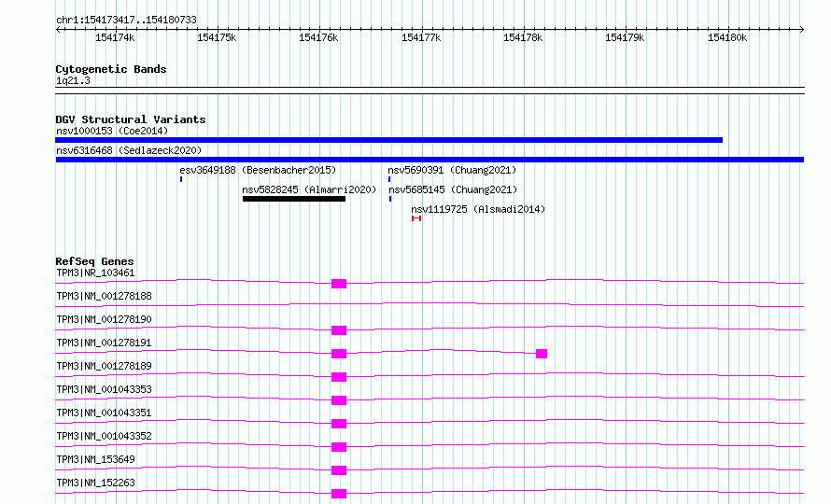Viewport: 831px width, 504px height.
Task: Select the TPM3|NM_001043353 transcript label
Action: (104, 389)
